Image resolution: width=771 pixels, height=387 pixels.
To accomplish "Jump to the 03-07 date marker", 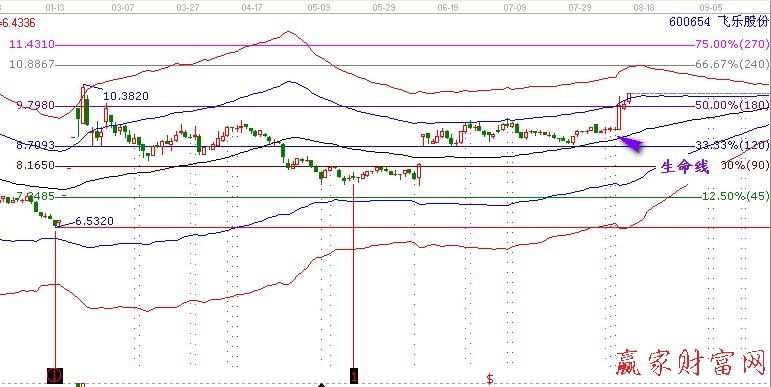I will click(x=123, y=8).
